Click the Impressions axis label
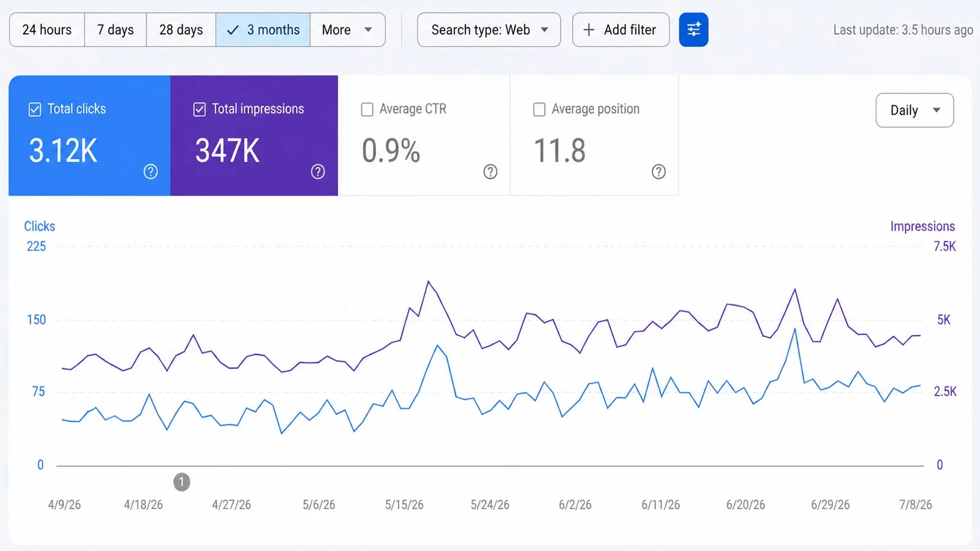 click(922, 226)
